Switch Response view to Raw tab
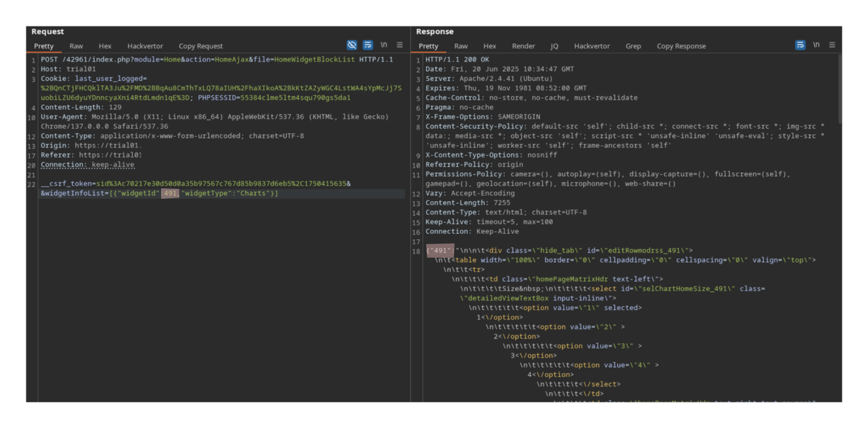This screenshot has height=428, width=868. (461, 46)
